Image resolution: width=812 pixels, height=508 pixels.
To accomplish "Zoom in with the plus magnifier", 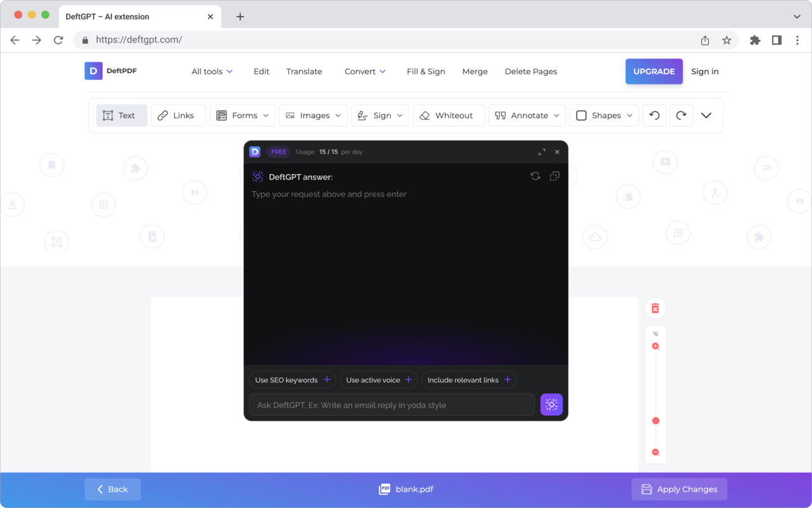I will (x=656, y=347).
